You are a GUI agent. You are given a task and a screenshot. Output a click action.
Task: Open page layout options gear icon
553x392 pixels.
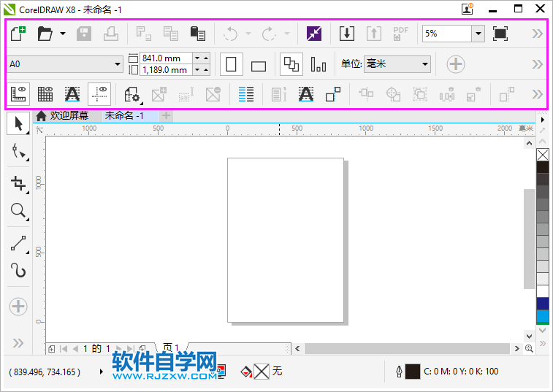coord(133,94)
